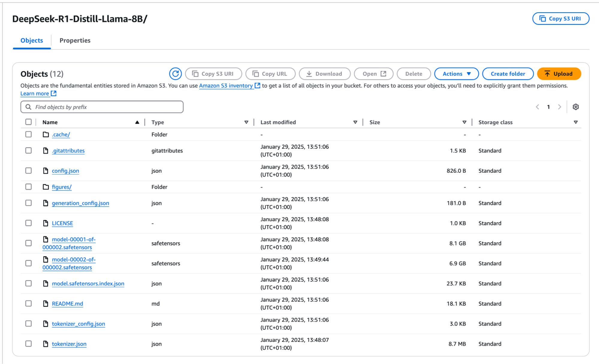Click external link icon after Amazon S3 inventory
Screen dimensions: 599x364
tap(257, 86)
